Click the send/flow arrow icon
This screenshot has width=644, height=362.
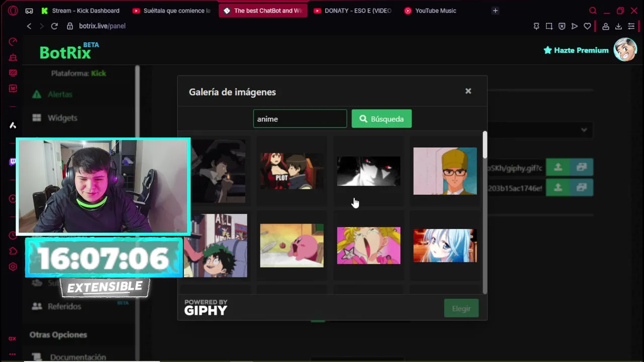(575, 26)
